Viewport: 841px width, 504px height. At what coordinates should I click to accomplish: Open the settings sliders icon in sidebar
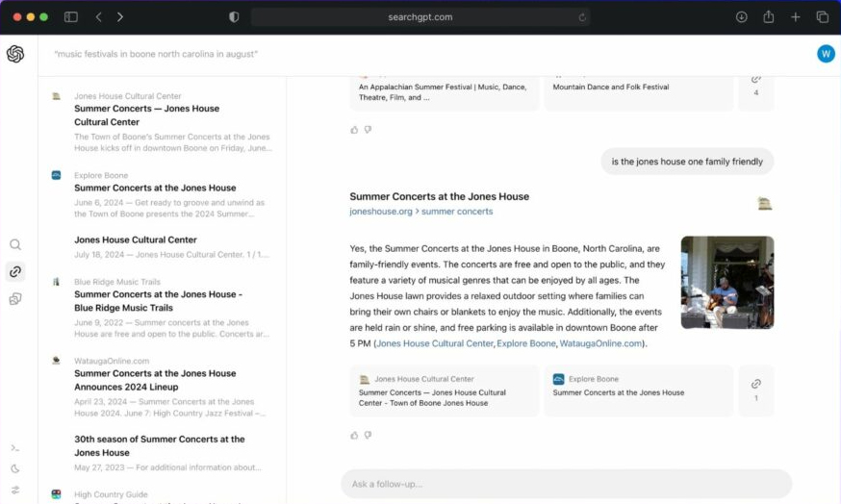(x=15, y=491)
